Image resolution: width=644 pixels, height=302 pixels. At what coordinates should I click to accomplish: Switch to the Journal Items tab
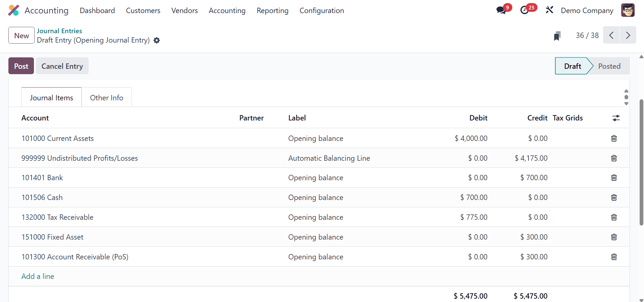point(51,98)
